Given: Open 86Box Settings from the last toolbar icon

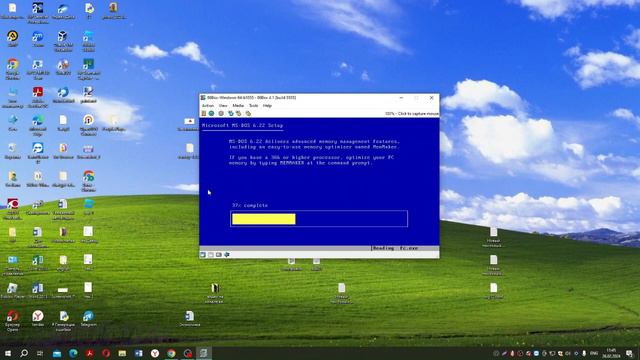Looking at the screenshot, I should click(248, 113).
